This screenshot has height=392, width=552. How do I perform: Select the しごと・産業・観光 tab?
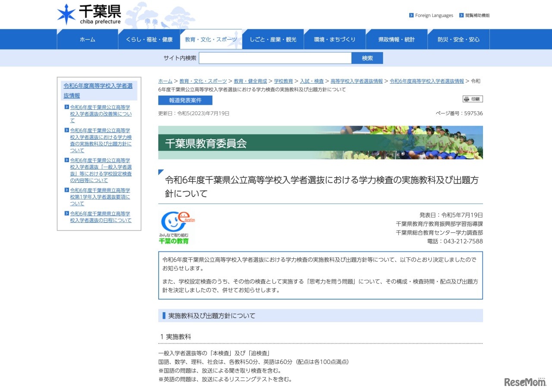[x=273, y=39]
